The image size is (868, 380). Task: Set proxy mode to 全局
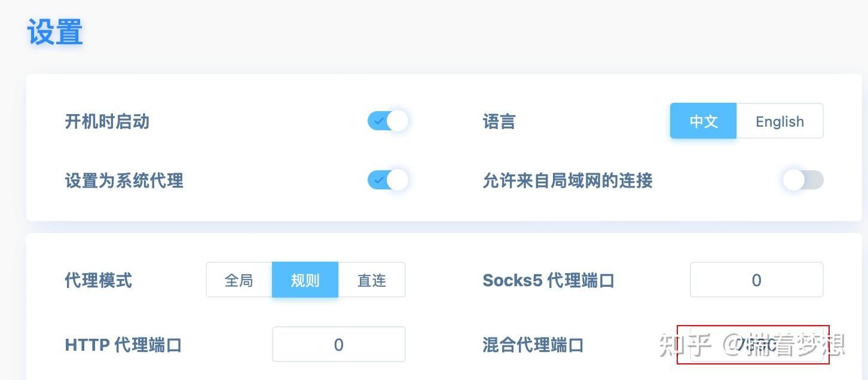coord(239,280)
